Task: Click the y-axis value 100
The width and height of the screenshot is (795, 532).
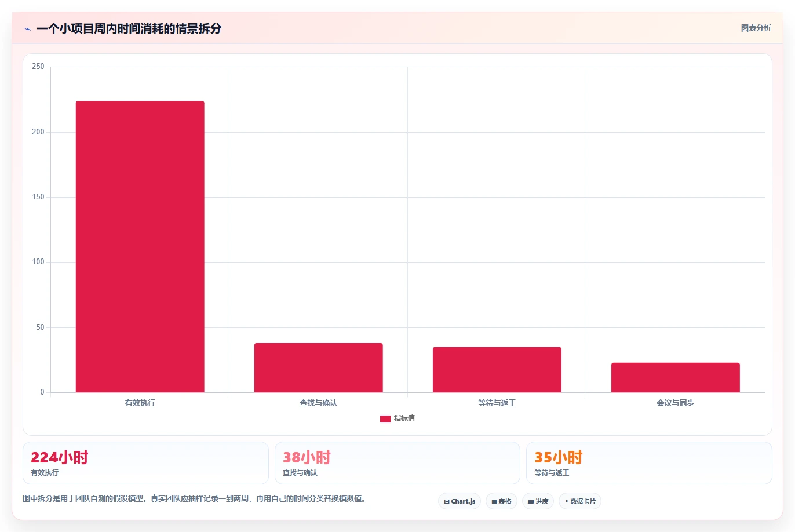Action: coord(38,262)
